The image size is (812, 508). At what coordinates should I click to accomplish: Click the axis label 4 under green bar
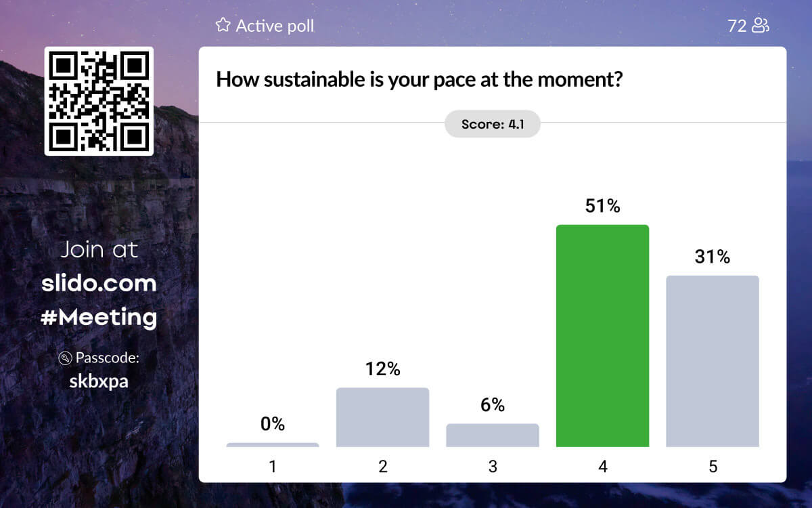coord(602,467)
